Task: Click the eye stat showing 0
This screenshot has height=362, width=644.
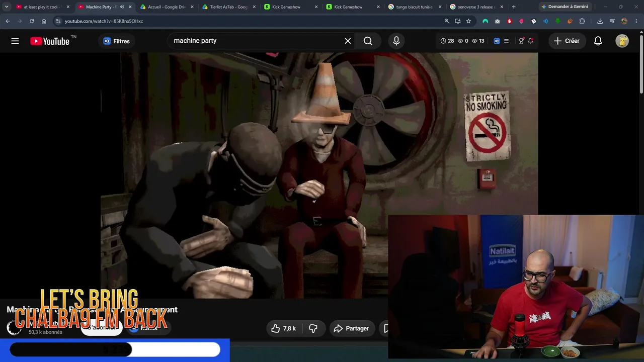Action: coord(463,41)
